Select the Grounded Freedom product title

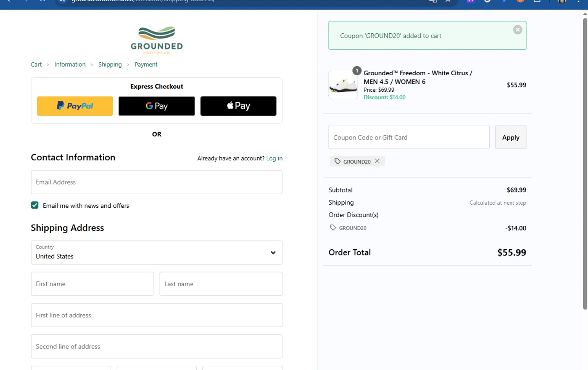pos(418,77)
